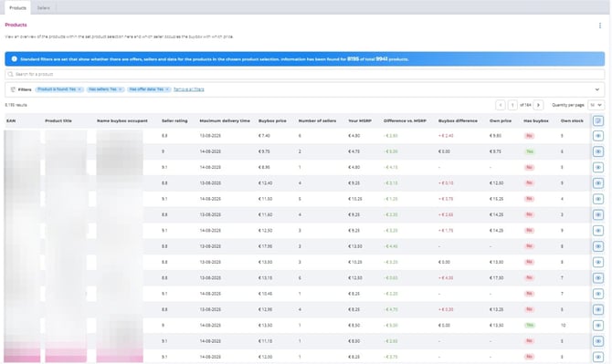Click the page number field showing 1
The image size is (612, 364).
pyautogui.click(x=512, y=105)
